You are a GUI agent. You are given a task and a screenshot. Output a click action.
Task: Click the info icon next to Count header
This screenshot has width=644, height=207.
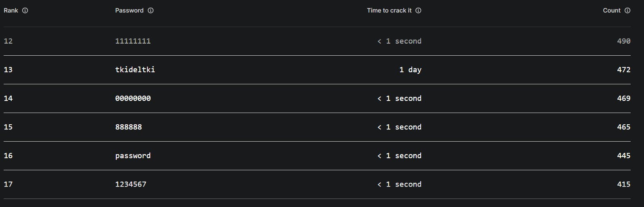(627, 10)
